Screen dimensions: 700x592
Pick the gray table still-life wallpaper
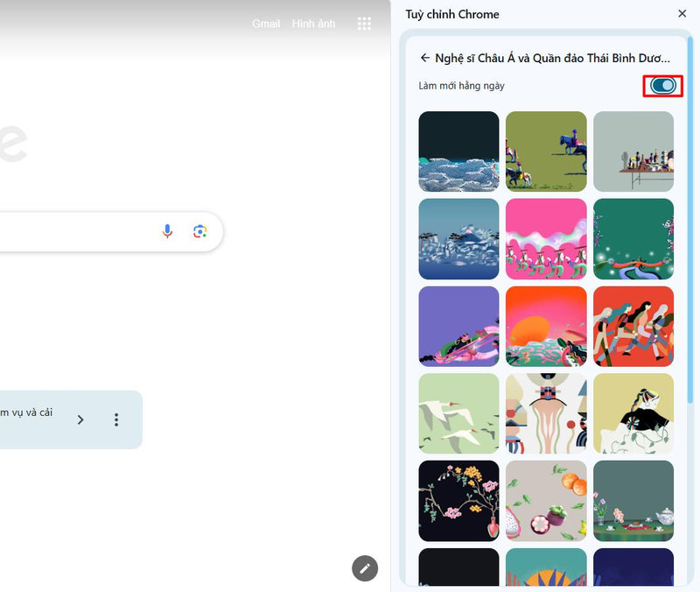coord(633,152)
